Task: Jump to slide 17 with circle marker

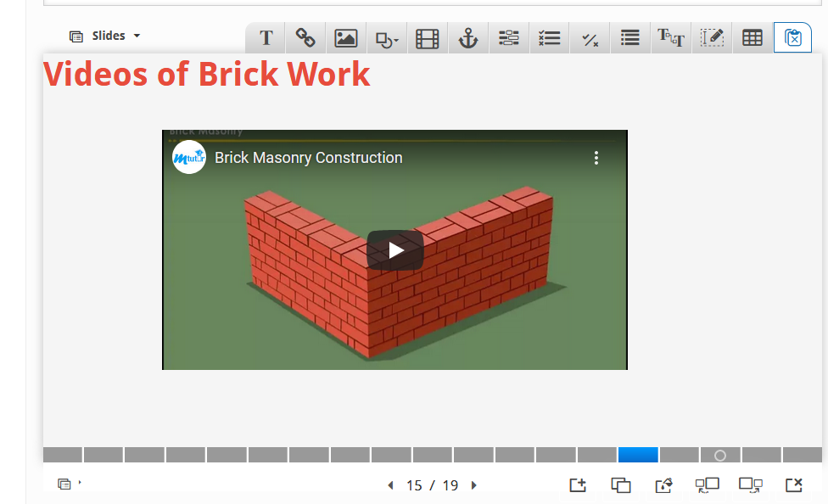Action: coord(720,455)
